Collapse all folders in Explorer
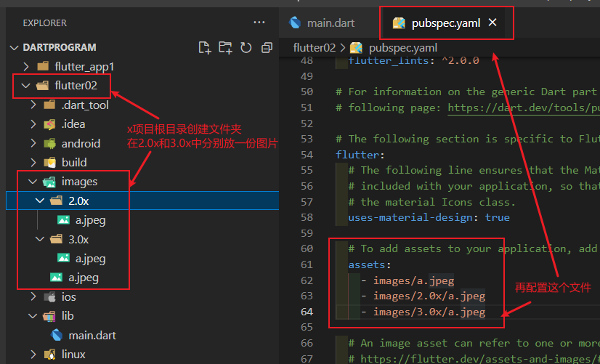The image size is (600, 364). [x=267, y=47]
